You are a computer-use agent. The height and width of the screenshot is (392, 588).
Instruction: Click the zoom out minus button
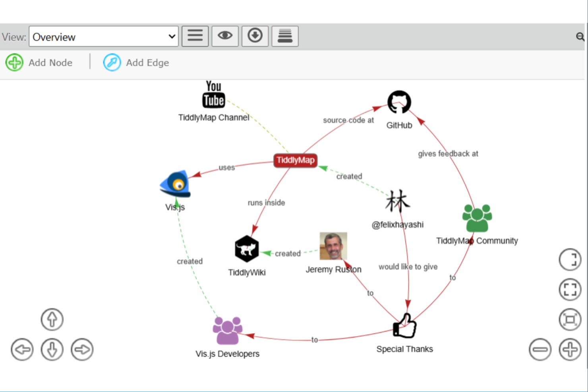click(540, 350)
